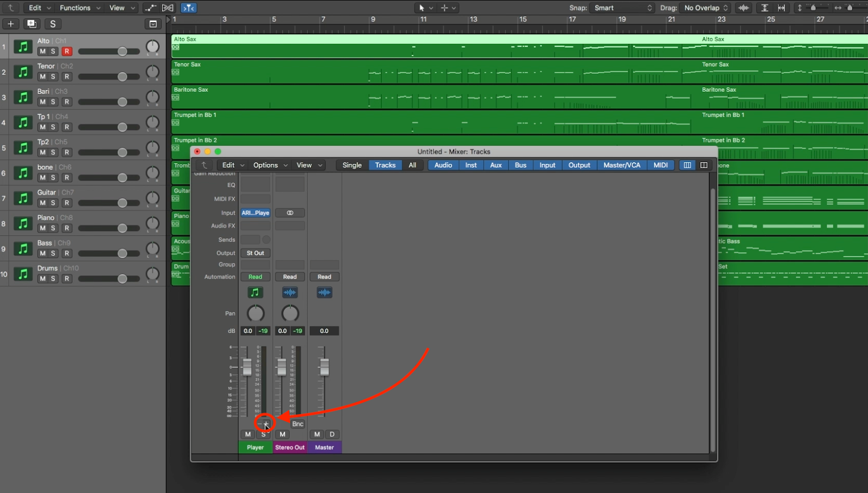Click the Add Tracks plus icon
The height and width of the screenshot is (493, 868).
[10, 24]
